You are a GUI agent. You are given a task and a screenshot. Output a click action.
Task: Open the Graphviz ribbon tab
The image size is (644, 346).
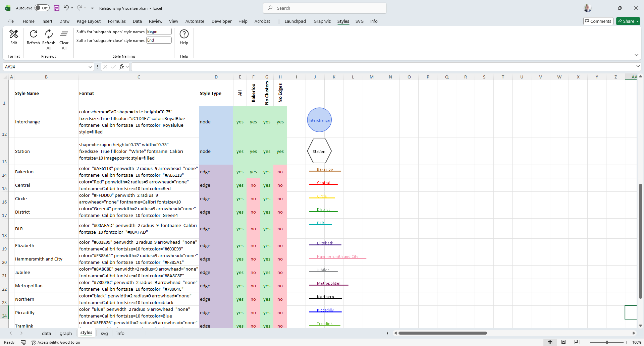pos(322,21)
